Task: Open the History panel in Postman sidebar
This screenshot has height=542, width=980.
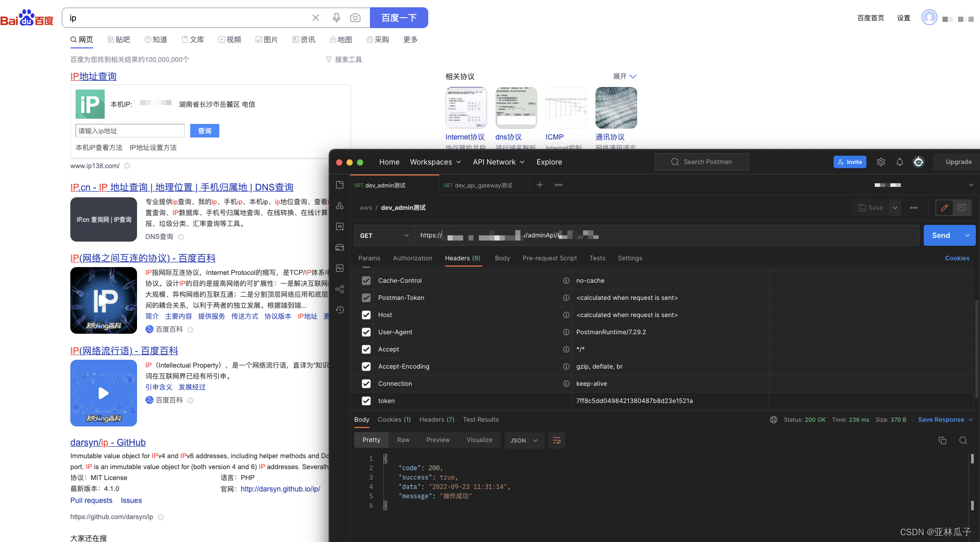Action: (340, 310)
